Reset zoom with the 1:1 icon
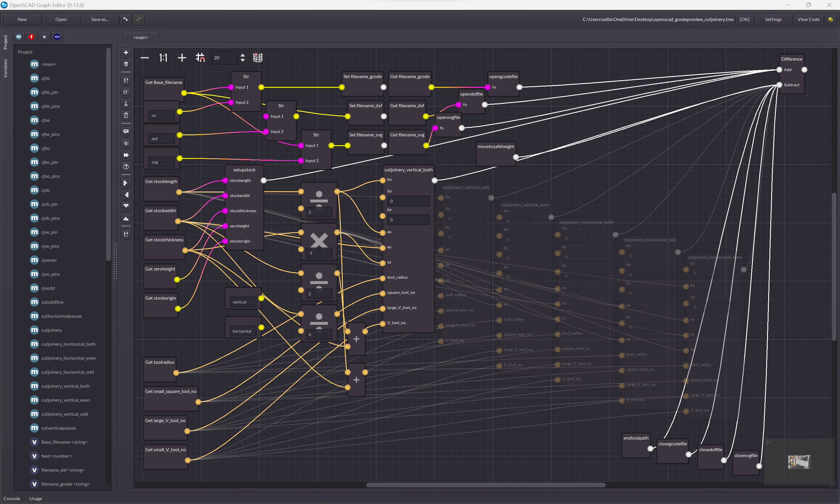The image size is (840, 504). point(163,58)
